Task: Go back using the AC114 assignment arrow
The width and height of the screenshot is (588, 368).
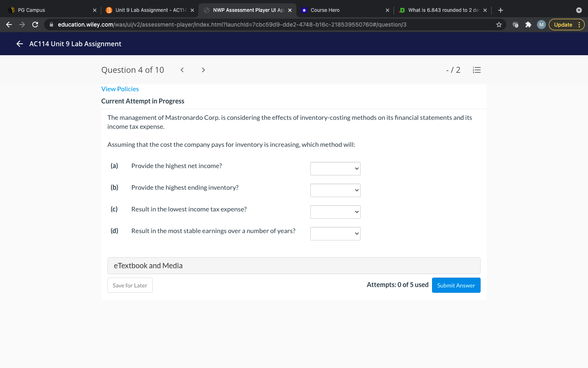Action: (x=20, y=44)
